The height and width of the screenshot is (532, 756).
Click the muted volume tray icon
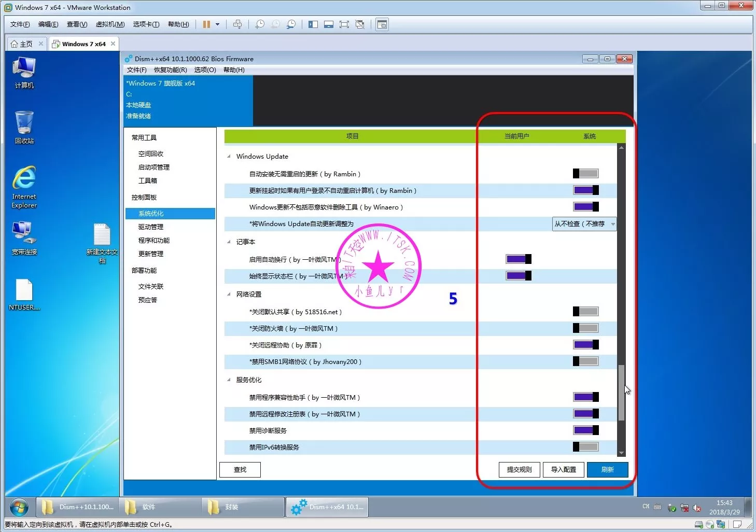697,508
